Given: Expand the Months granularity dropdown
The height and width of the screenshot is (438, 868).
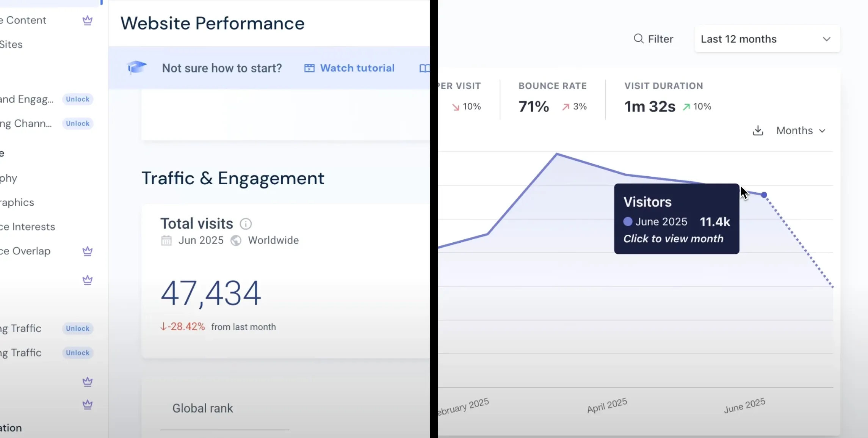Looking at the screenshot, I should 801,131.
